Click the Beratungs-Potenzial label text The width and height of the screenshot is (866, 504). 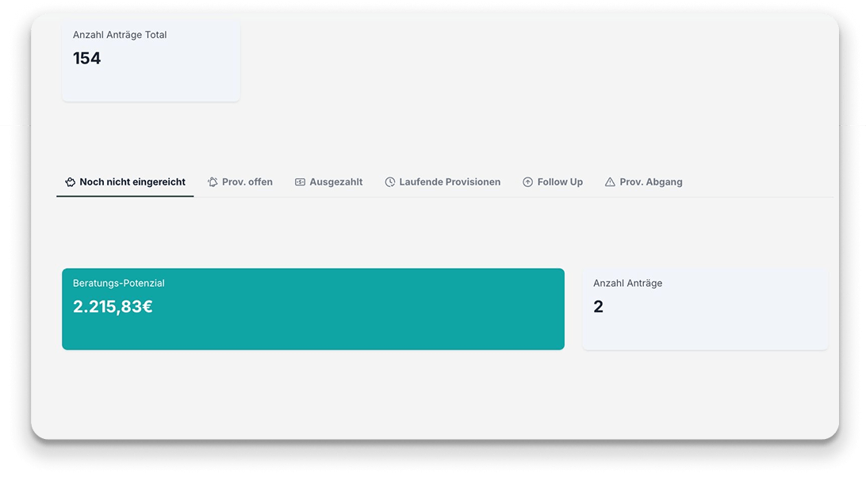(118, 283)
